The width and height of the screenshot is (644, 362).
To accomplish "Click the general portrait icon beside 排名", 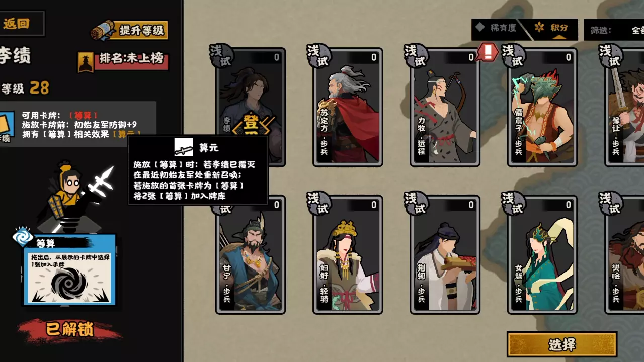I will (86, 62).
